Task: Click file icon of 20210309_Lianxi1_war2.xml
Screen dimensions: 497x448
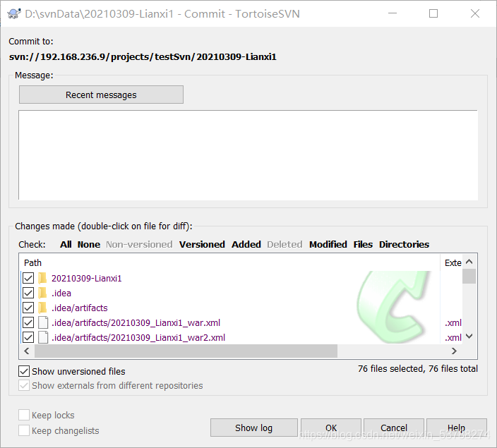Action: (43, 337)
